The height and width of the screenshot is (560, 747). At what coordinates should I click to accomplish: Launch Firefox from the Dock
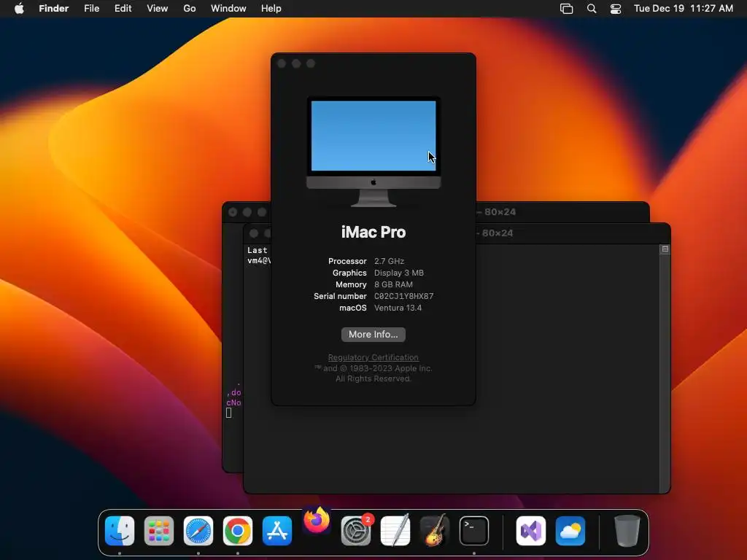click(317, 520)
